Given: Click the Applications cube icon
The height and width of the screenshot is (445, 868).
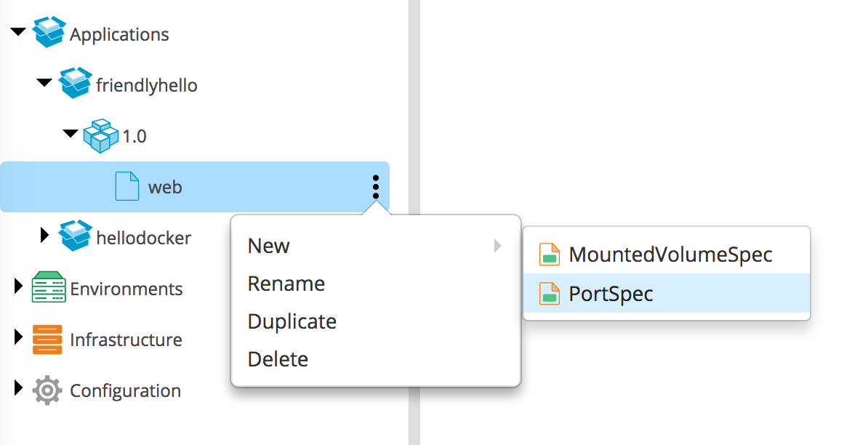Looking at the screenshot, I should [49, 33].
